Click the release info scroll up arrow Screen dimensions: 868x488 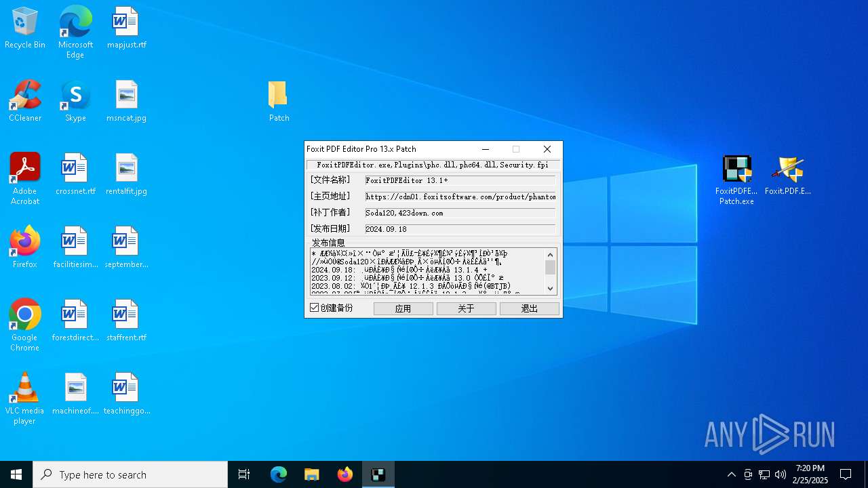[551, 255]
